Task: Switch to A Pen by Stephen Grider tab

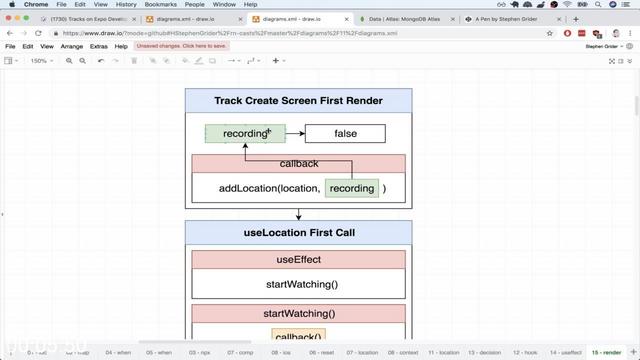Action: (x=513, y=19)
